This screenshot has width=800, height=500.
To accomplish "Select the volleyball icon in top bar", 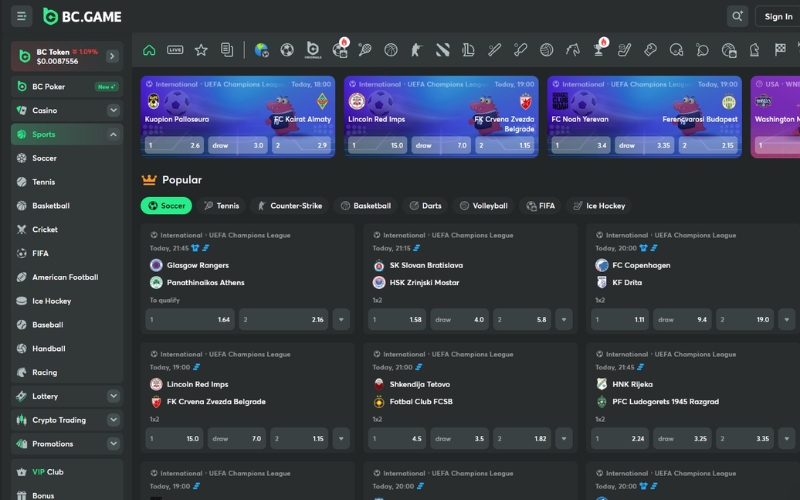I will [x=546, y=50].
